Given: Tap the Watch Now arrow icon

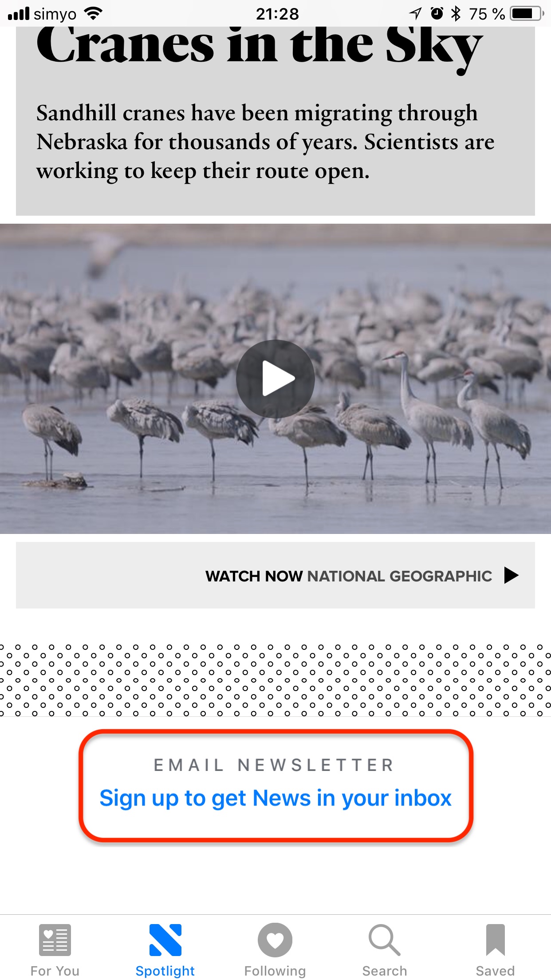Looking at the screenshot, I should (x=512, y=575).
